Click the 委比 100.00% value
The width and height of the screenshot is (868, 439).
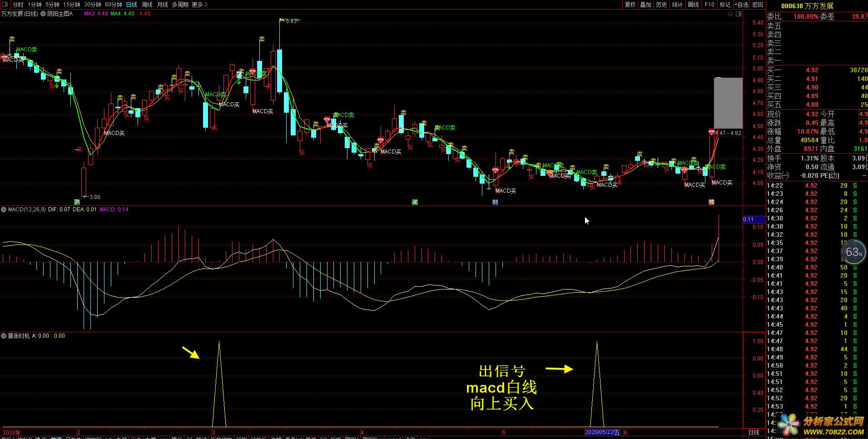(806, 16)
